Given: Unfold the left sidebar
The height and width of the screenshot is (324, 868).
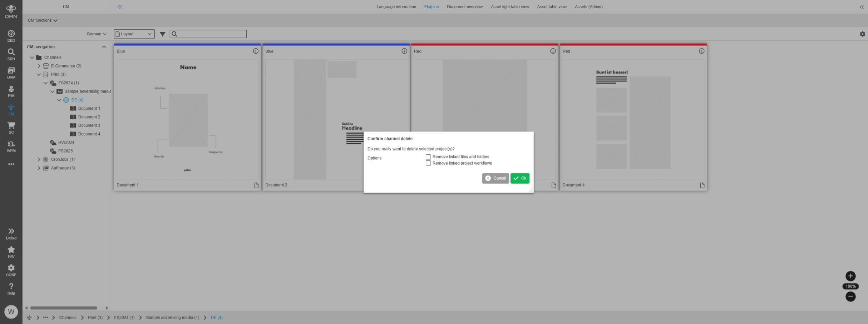Looking at the screenshot, I should coord(11,234).
